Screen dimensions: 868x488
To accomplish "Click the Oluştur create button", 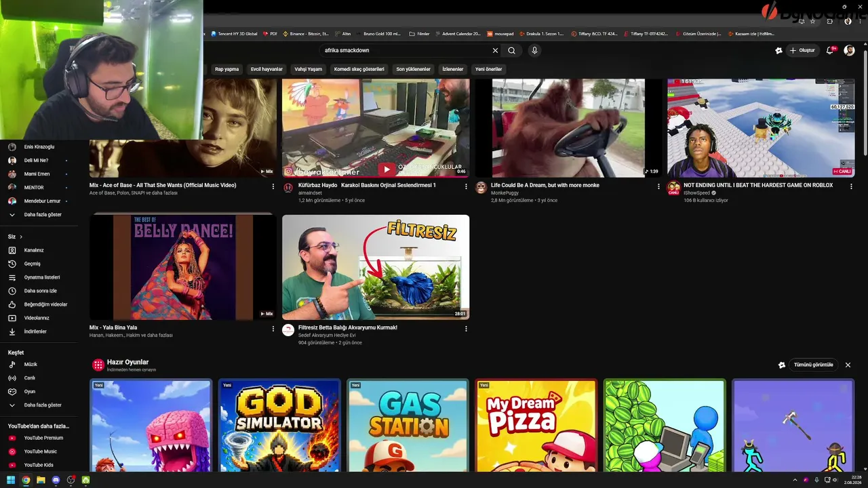I will (x=802, y=50).
